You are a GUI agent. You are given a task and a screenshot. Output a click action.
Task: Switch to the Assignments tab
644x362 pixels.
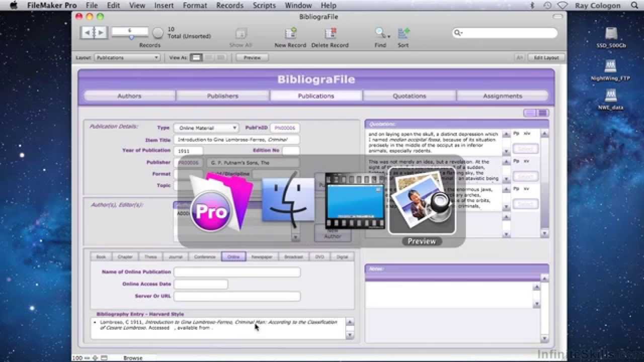503,96
